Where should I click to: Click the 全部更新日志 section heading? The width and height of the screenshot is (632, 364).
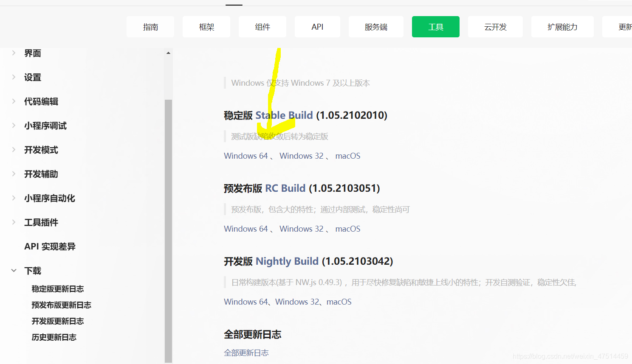[x=253, y=334]
